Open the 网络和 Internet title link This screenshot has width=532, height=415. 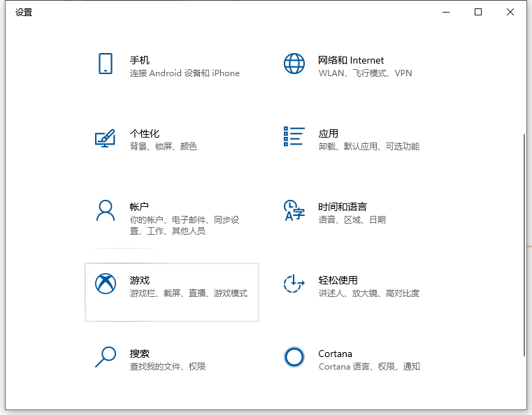tap(351, 61)
